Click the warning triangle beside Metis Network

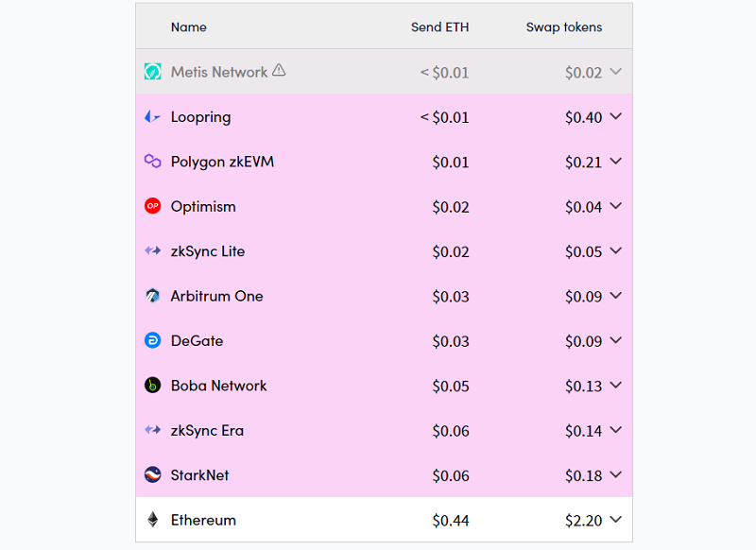[279, 71]
